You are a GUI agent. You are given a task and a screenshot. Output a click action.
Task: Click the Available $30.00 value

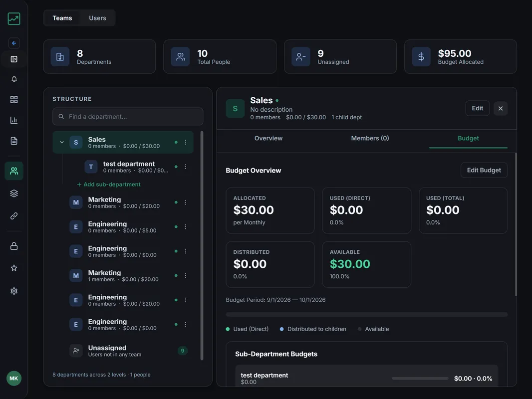(x=350, y=264)
